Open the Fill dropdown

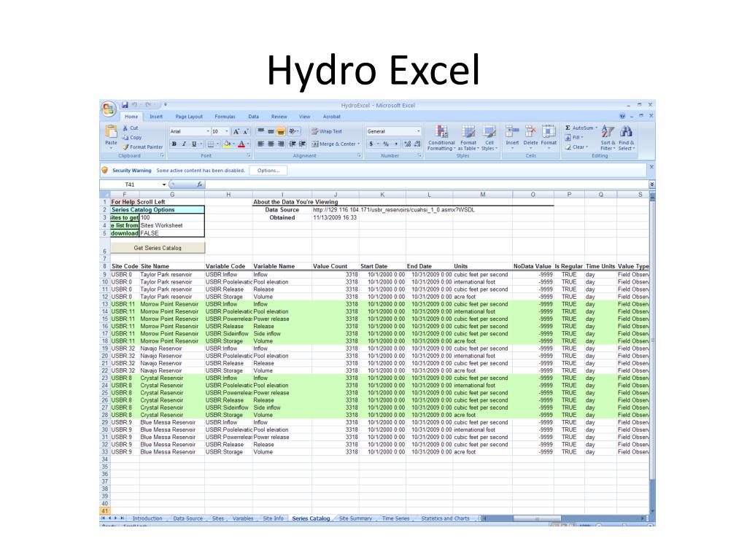point(574,137)
